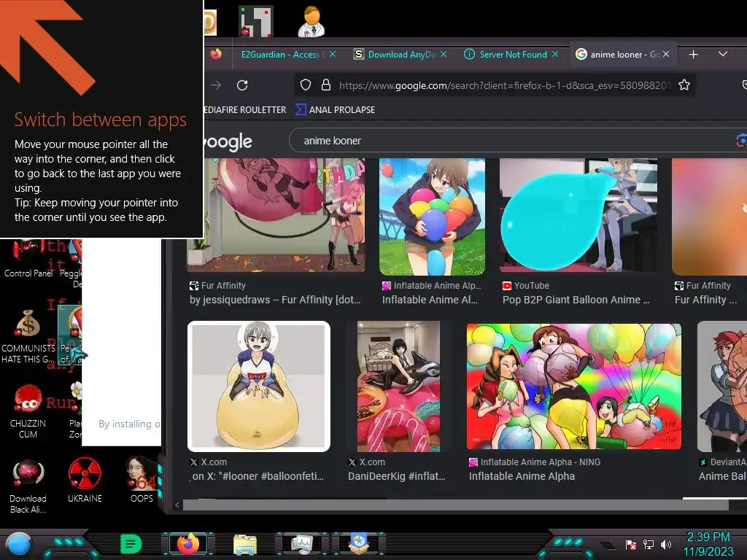Screen dimensions: 747x560
Task: Click the Fur Affinity jessiquedraws result link
Action: [275, 300]
